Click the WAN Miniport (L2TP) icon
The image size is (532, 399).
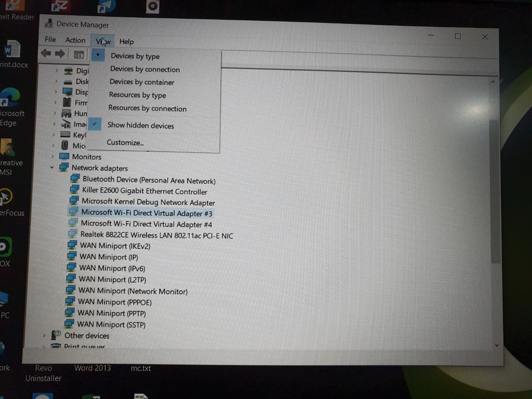click(x=71, y=278)
